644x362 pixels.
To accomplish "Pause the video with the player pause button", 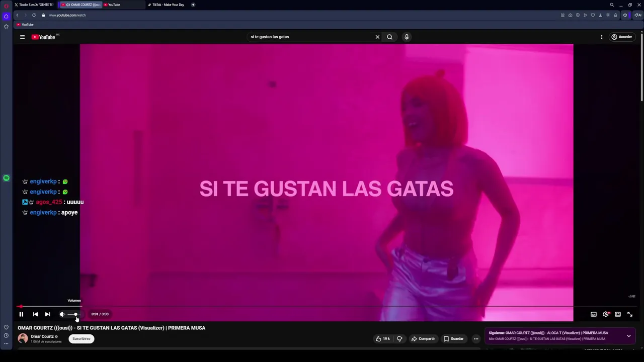I will tap(21, 314).
